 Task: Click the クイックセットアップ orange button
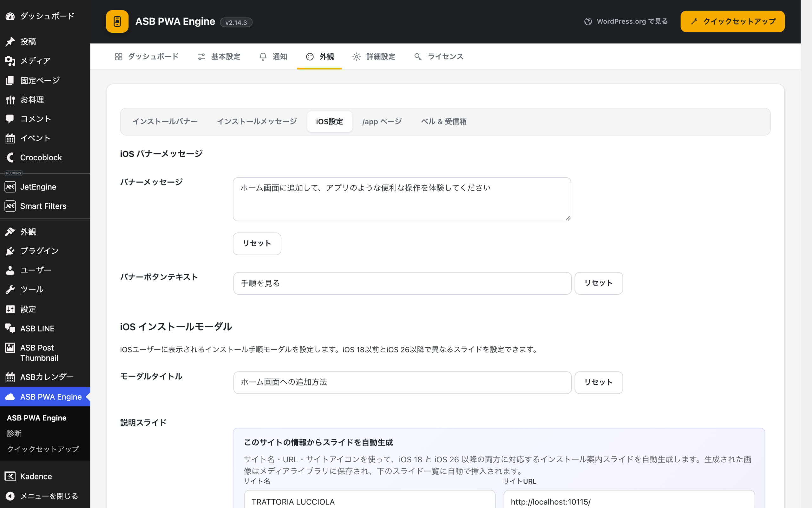coord(732,22)
